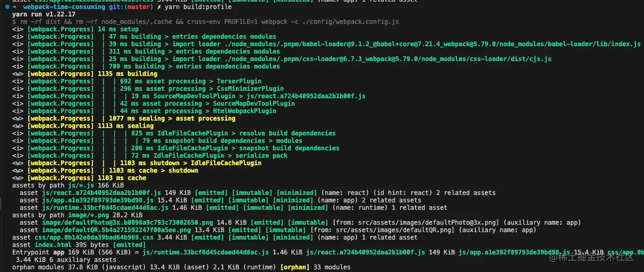Select 'css/app.0b142e8da39bad64b969.css' in the 3.44 KiB asset row

coord(94,237)
